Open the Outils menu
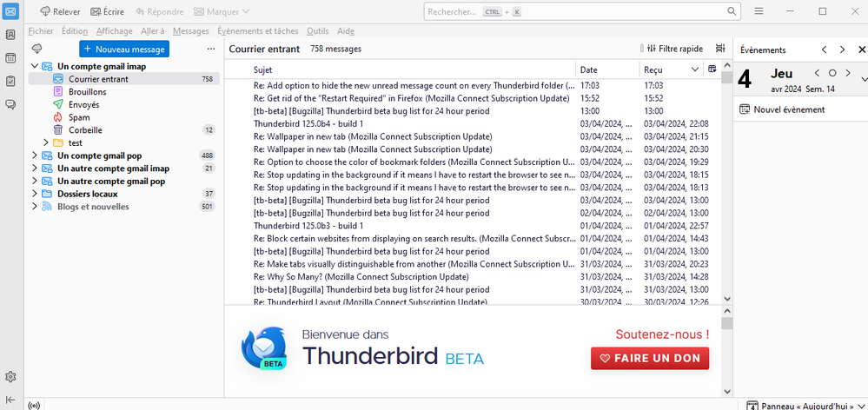This screenshot has width=868, height=410. click(x=317, y=31)
